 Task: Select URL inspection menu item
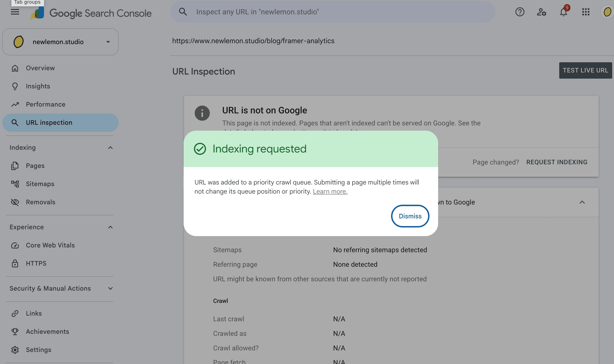pyautogui.click(x=60, y=122)
